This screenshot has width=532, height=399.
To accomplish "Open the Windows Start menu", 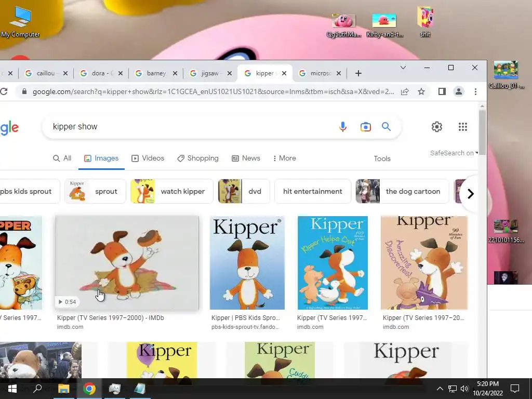I will click(12, 389).
